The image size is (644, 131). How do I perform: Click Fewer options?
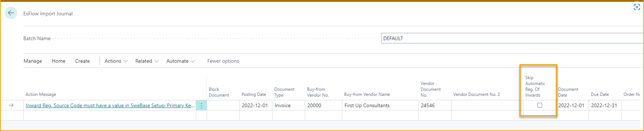(223, 61)
